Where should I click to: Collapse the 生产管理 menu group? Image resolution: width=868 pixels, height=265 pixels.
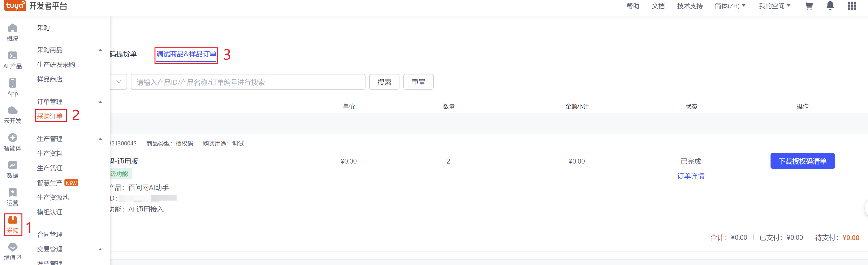pos(100,139)
